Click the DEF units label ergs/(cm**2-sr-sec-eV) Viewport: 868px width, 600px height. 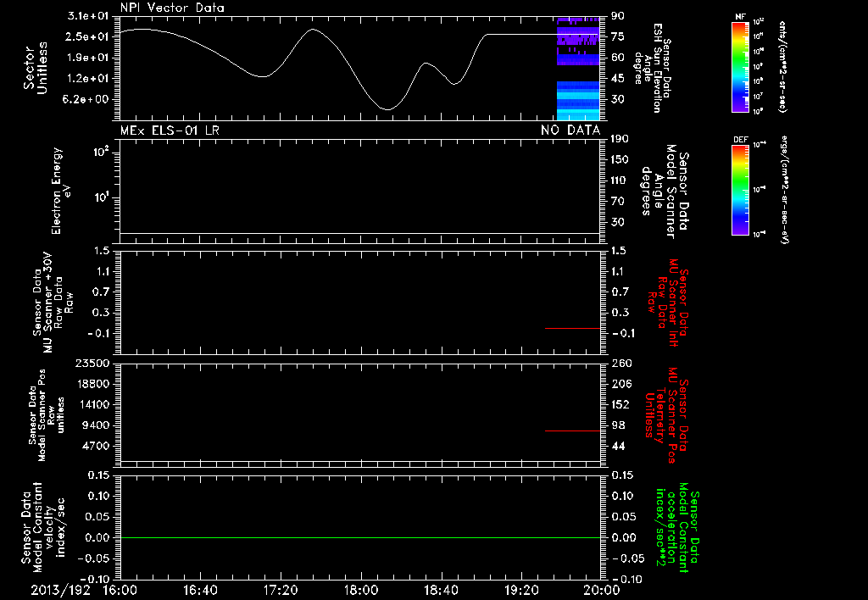coord(782,189)
